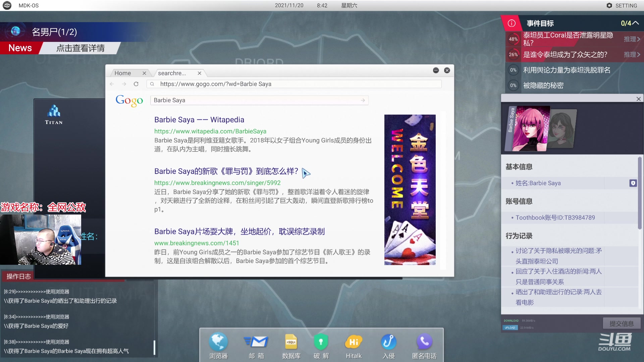
Task: Switch to the Home tab
Action: (x=123, y=73)
